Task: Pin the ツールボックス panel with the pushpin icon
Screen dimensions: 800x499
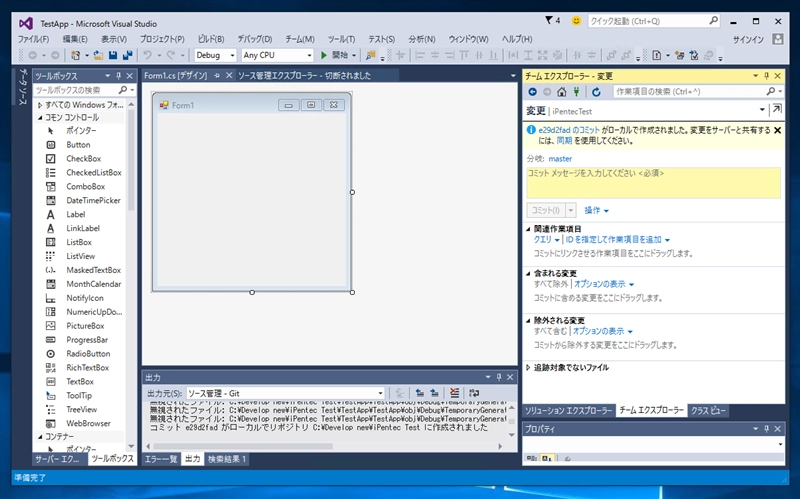Action: pyautogui.click(x=118, y=76)
